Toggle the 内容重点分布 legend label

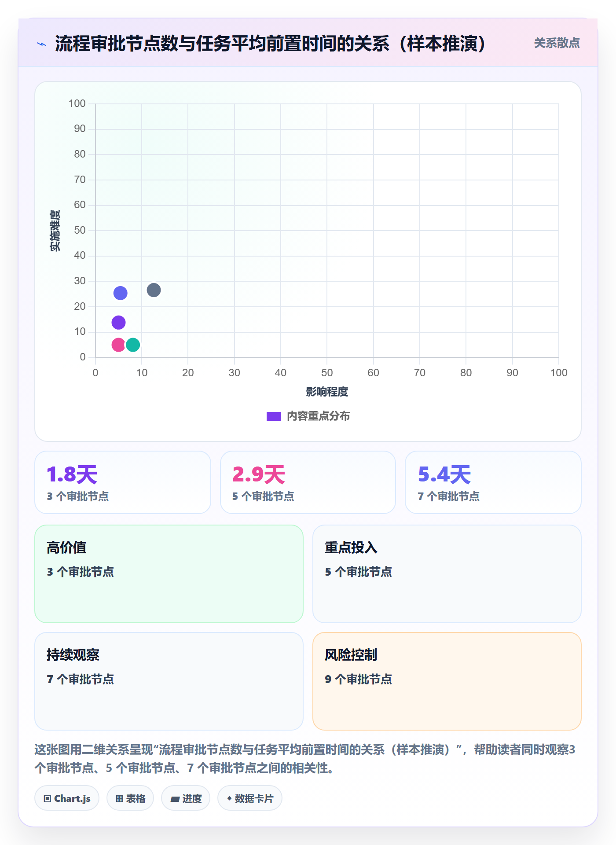[x=318, y=416]
